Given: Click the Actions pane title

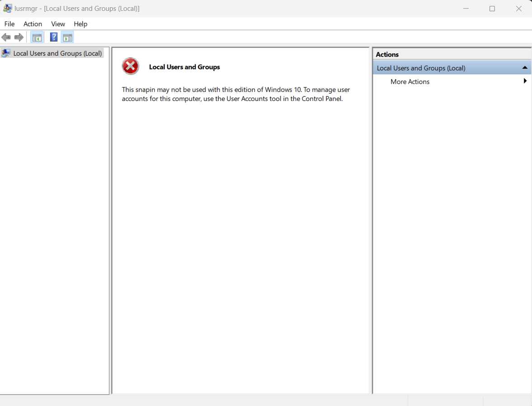Looking at the screenshot, I should 387,54.
